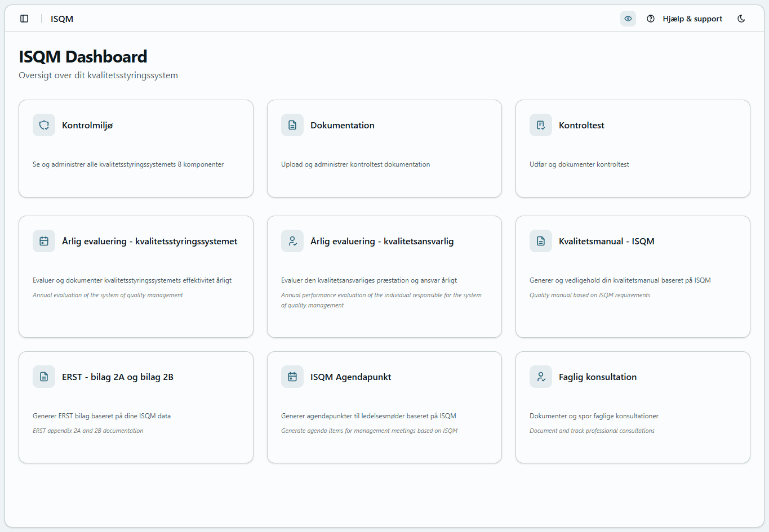Image resolution: width=769 pixels, height=532 pixels.
Task: Open the Kontrolmiljø card
Action: pos(136,148)
